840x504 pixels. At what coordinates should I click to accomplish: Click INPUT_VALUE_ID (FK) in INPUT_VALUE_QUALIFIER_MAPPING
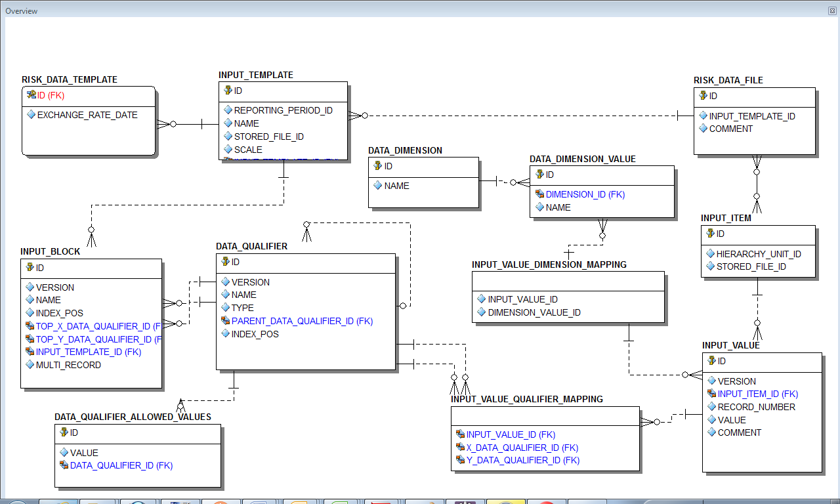[511, 434]
